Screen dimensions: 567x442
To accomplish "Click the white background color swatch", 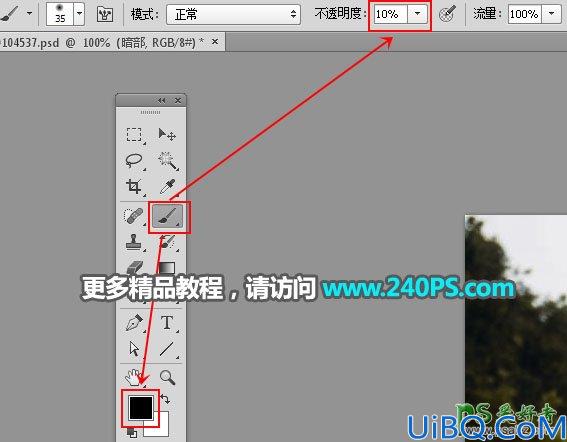I will [162, 429].
